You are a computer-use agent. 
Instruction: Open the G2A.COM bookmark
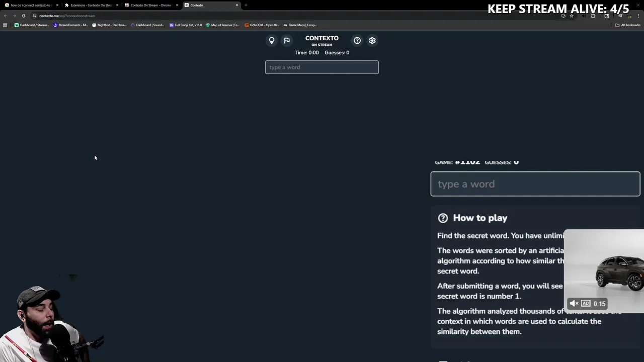(262, 25)
